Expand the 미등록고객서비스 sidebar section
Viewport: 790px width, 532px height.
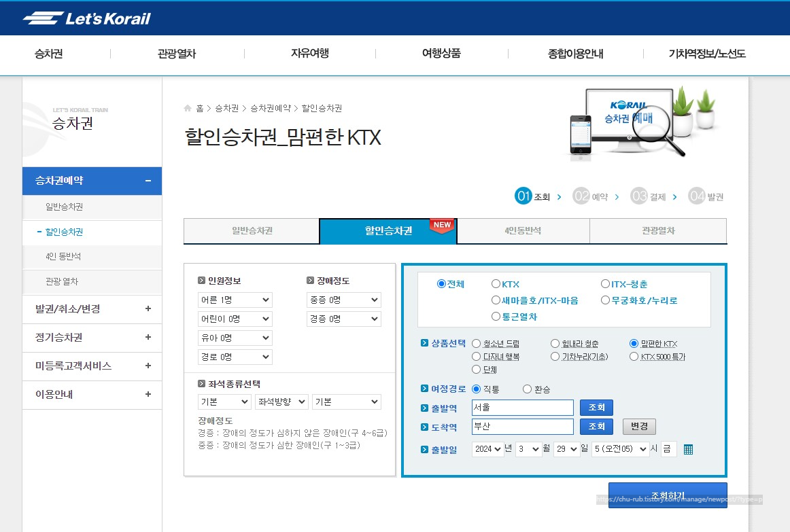(x=148, y=366)
